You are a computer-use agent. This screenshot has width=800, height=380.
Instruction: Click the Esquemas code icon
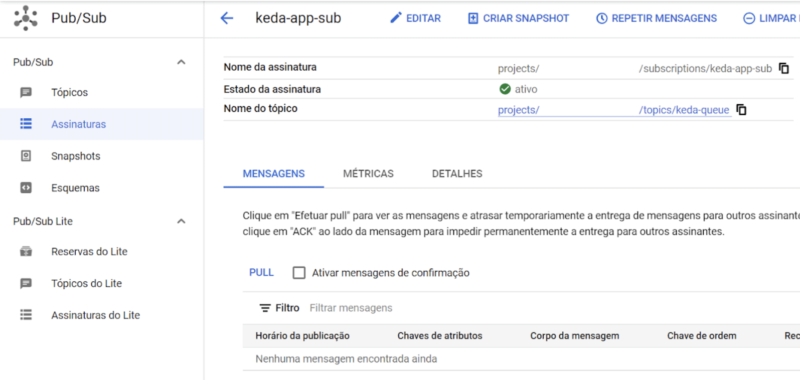[26, 188]
